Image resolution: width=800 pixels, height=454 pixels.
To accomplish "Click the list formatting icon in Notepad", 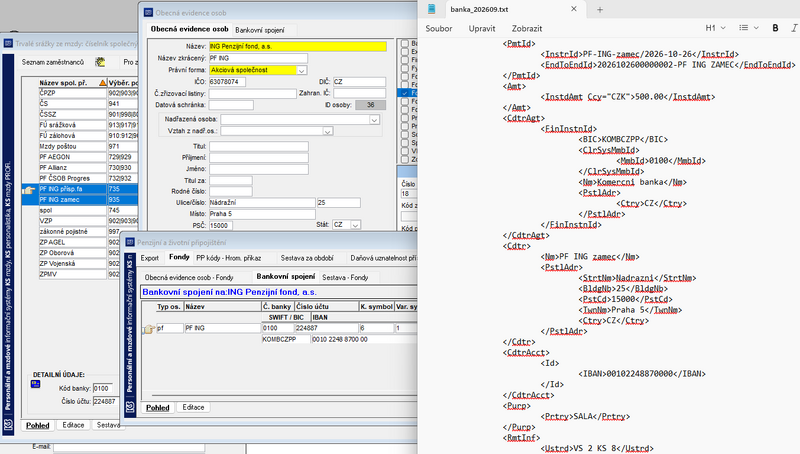I will point(743,28).
